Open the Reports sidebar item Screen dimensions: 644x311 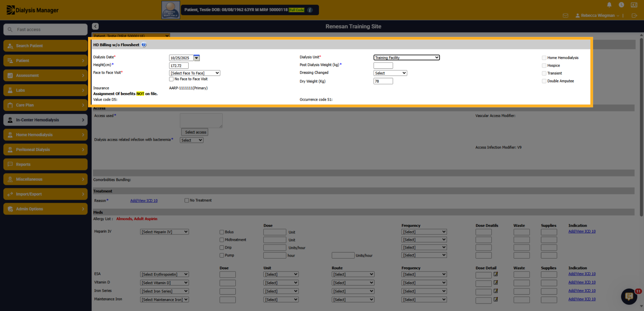(45, 164)
